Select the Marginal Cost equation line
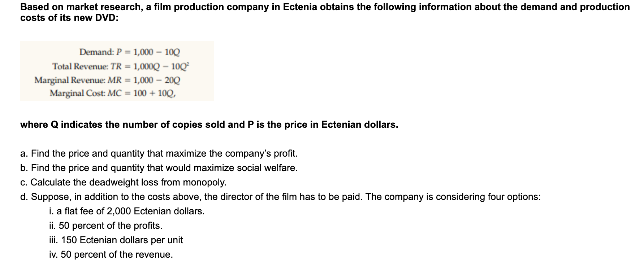 pos(113,93)
